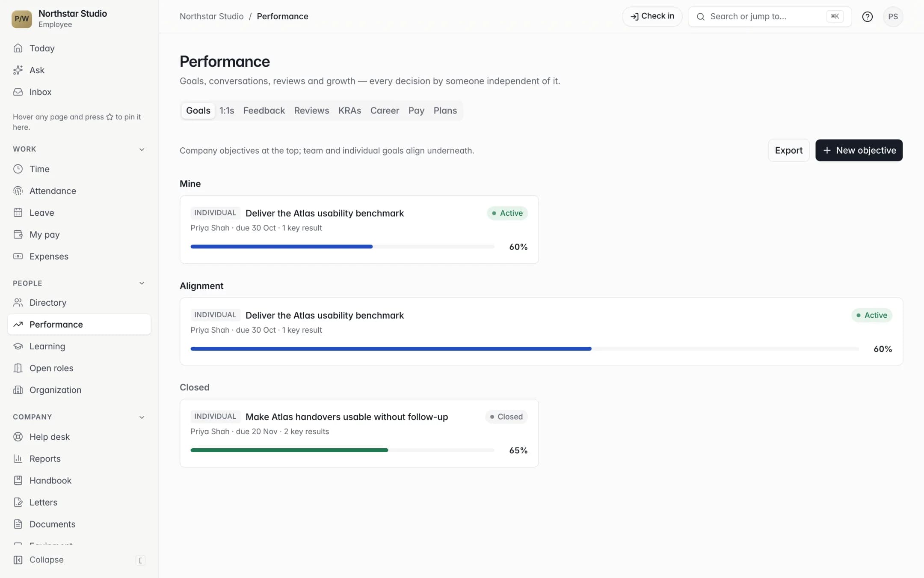Image resolution: width=924 pixels, height=578 pixels.
Task: Click the Time clock icon
Action: 18,169
